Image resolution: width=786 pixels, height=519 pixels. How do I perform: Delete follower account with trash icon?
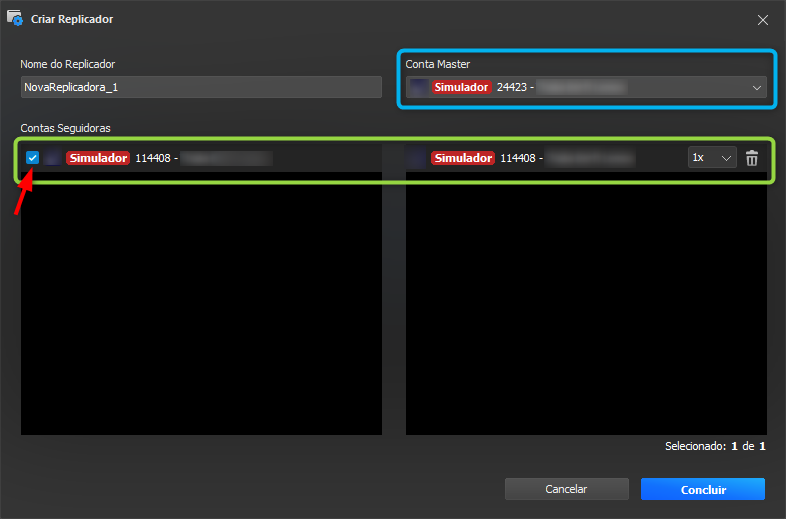coord(752,158)
